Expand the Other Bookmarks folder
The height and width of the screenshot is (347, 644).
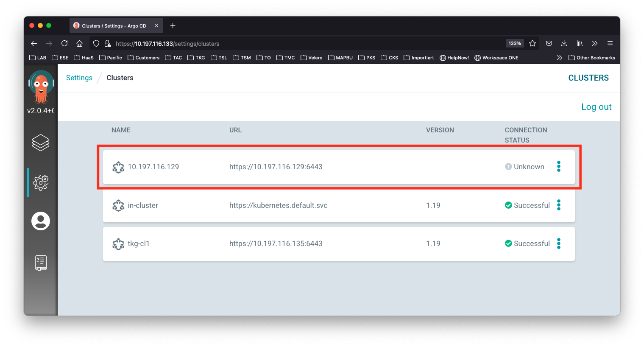click(x=591, y=57)
